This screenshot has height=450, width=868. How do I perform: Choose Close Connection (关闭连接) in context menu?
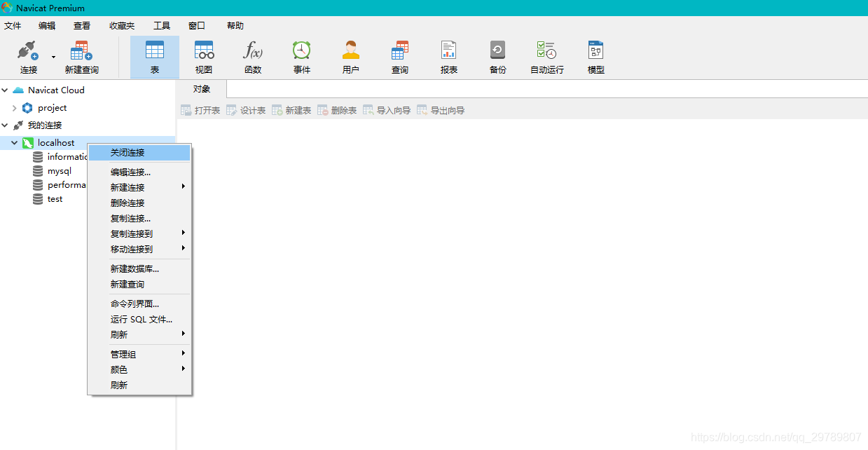[139, 152]
